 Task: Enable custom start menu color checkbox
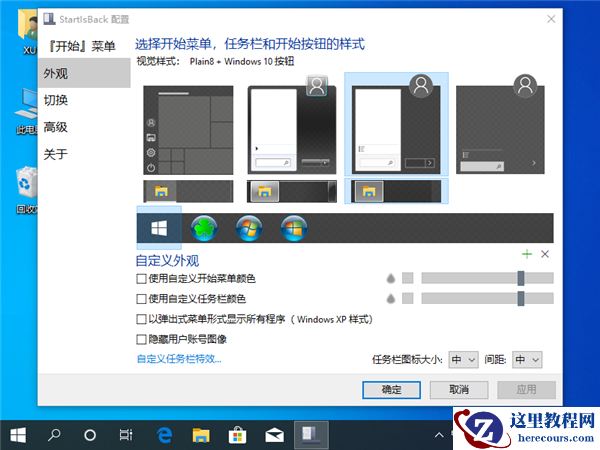pyautogui.click(x=141, y=279)
